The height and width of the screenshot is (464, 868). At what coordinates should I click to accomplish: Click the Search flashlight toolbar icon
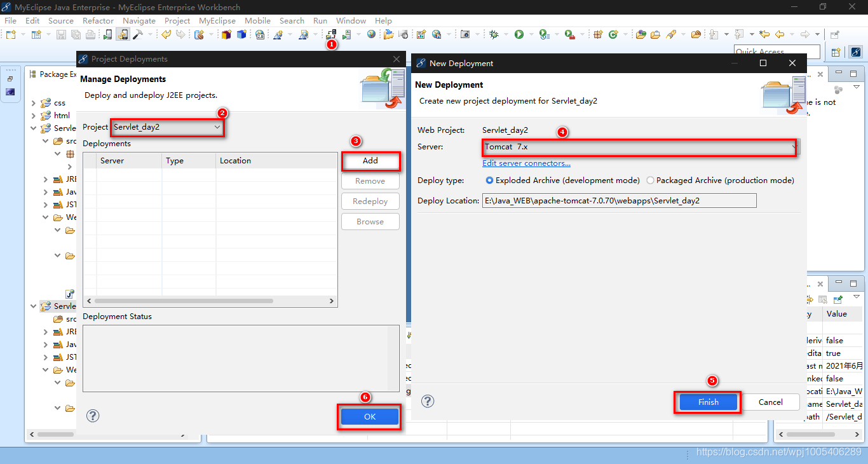(671, 34)
